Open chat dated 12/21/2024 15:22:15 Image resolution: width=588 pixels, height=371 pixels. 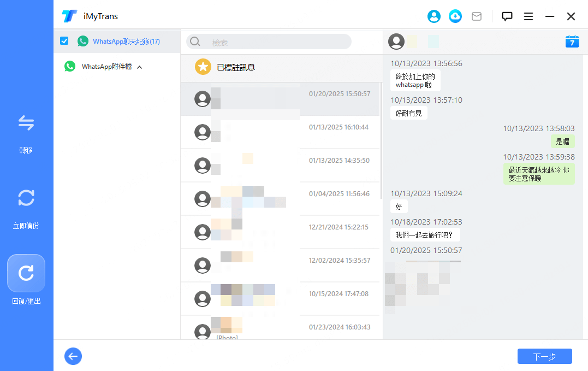pyautogui.click(x=280, y=232)
